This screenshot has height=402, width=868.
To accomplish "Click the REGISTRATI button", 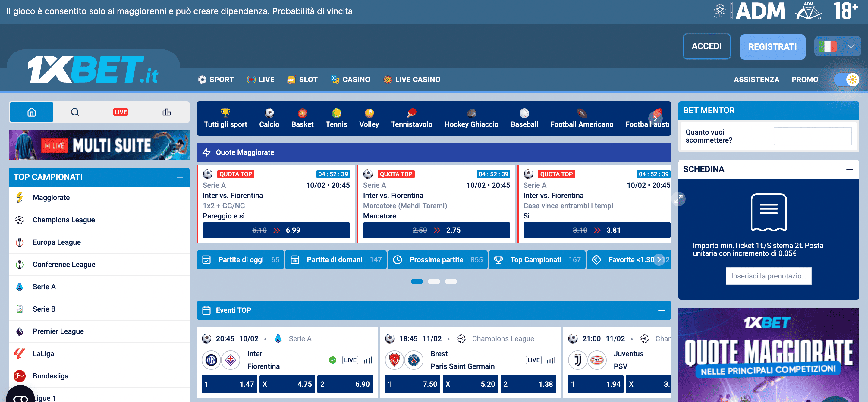I will click(772, 46).
